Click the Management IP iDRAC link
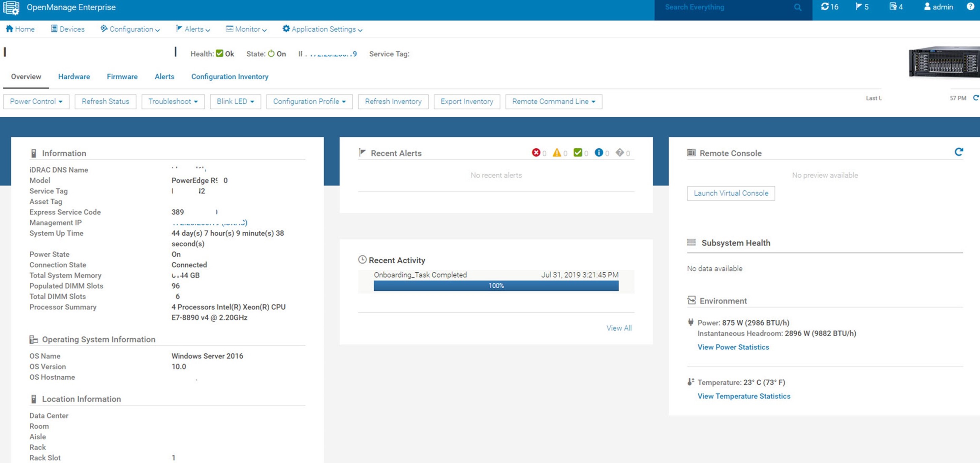The height and width of the screenshot is (463, 980). (209, 223)
